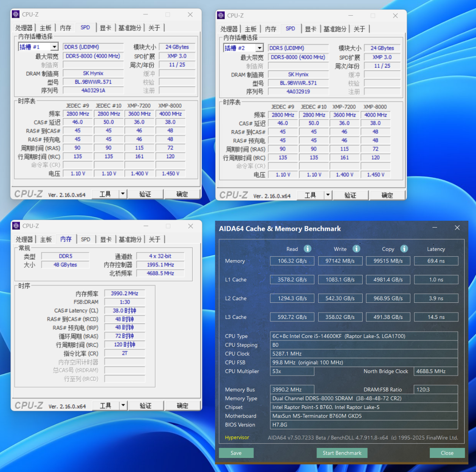Click Save in AIDA64 benchmark window
This screenshot has height=472, width=476.
pos(236,453)
